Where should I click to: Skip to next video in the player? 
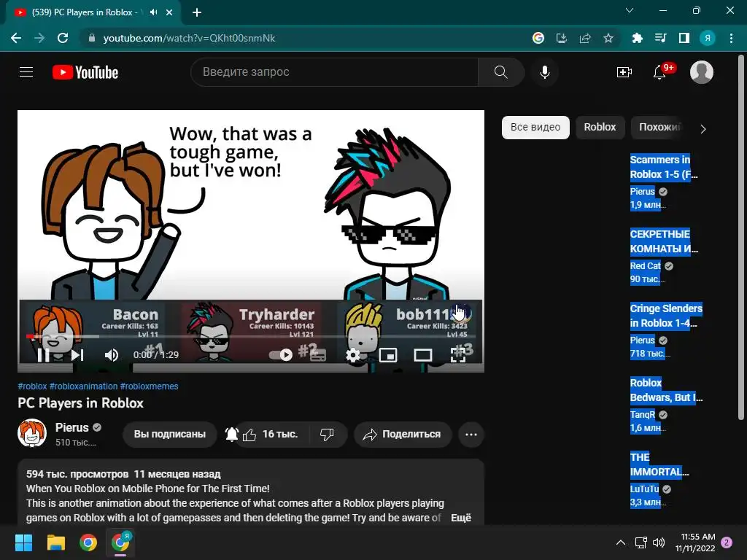click(x=77, y=355)
